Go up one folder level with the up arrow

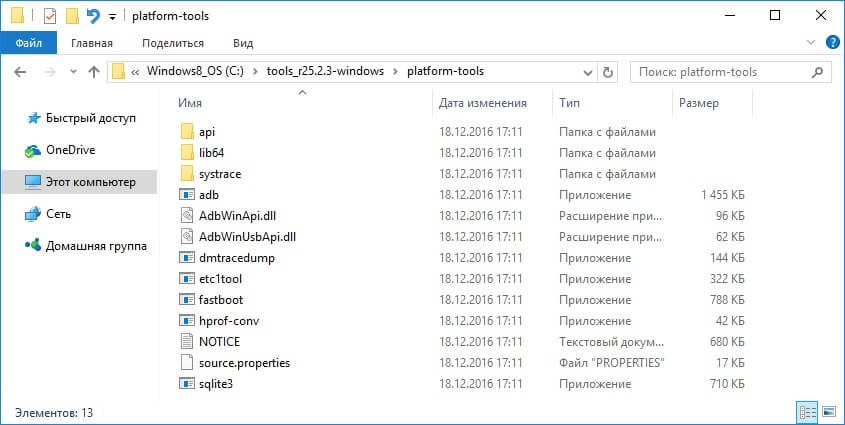[x=94, y=72]
